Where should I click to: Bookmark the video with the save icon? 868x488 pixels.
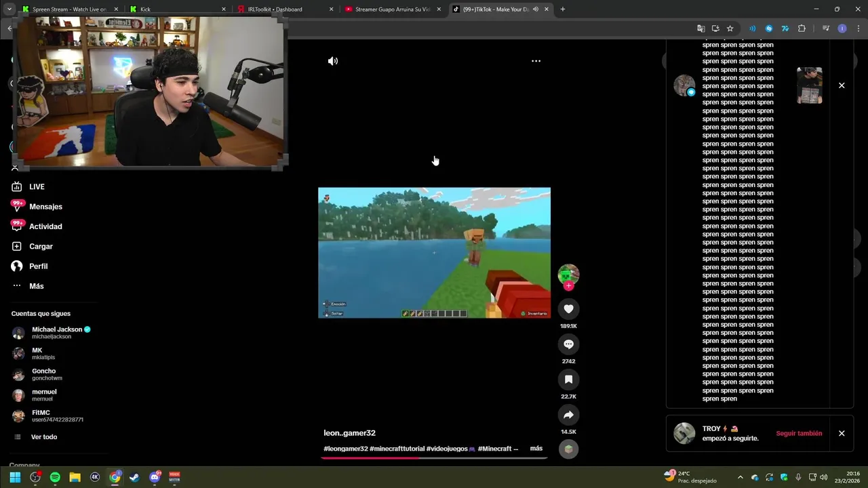coord(568,380)
